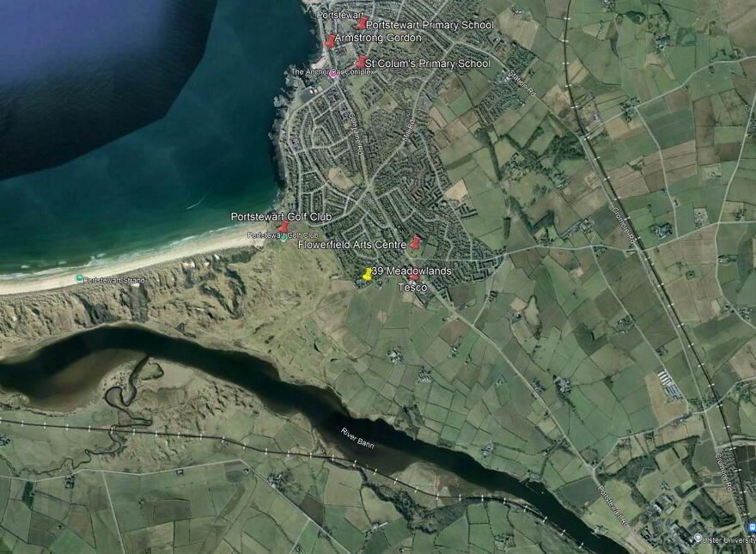This screenshot has width=756, height=554.
Task: Click the 39 Meadowlands label
Action: point(412,271)
